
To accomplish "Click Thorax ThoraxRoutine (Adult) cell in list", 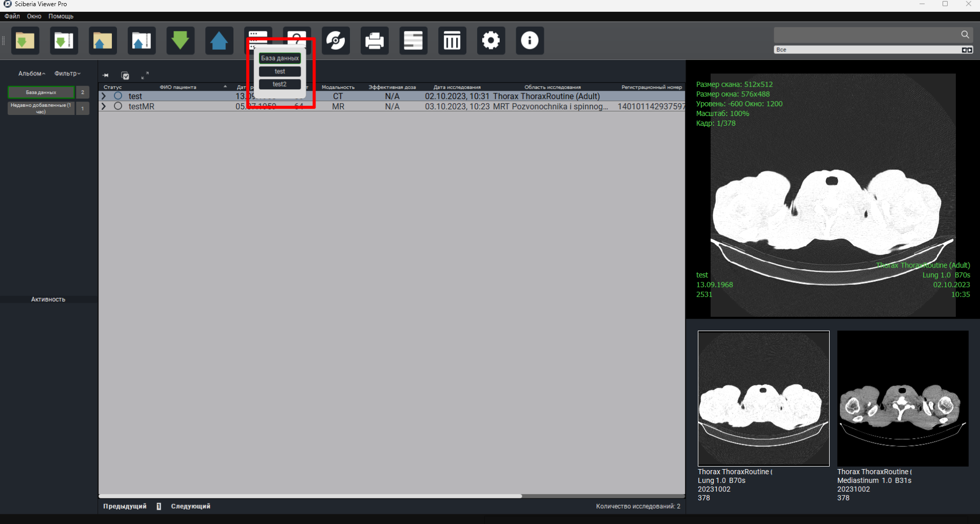I will tap(546, 96).
